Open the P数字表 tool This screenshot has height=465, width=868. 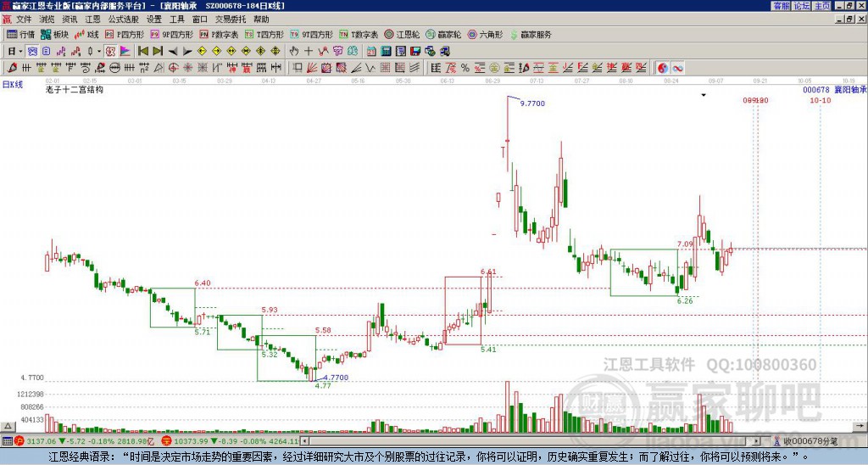tap(220, 34)
